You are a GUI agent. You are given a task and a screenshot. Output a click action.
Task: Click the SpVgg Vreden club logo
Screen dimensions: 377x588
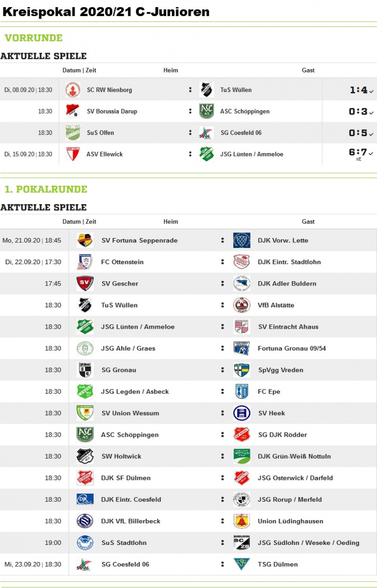pos(242,370)
